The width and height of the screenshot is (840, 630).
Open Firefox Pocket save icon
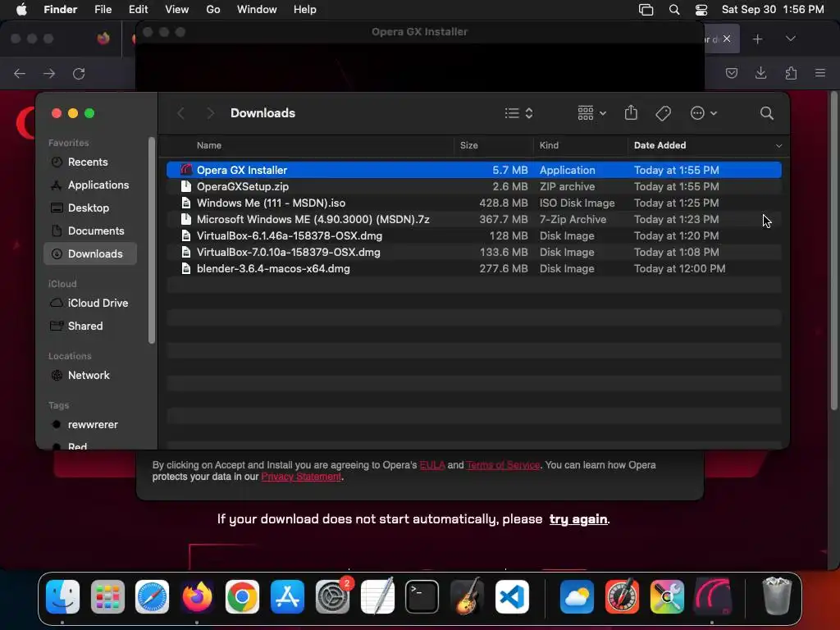731,73
